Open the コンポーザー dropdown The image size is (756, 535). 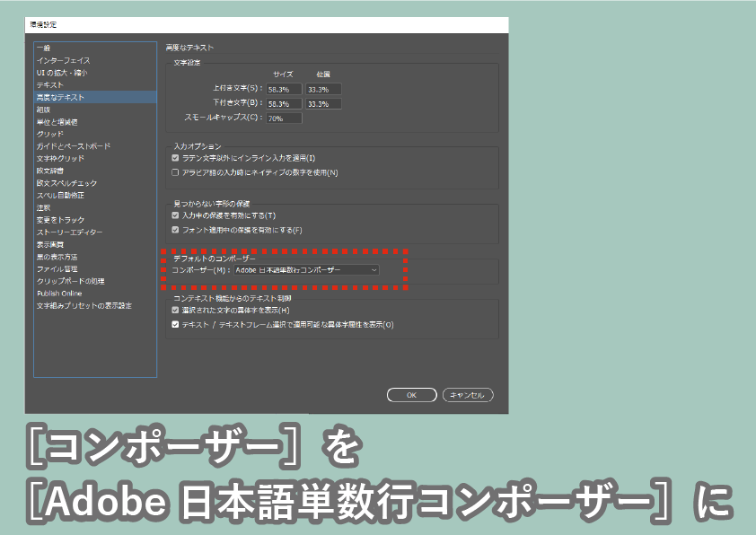(x=307, y=270)
